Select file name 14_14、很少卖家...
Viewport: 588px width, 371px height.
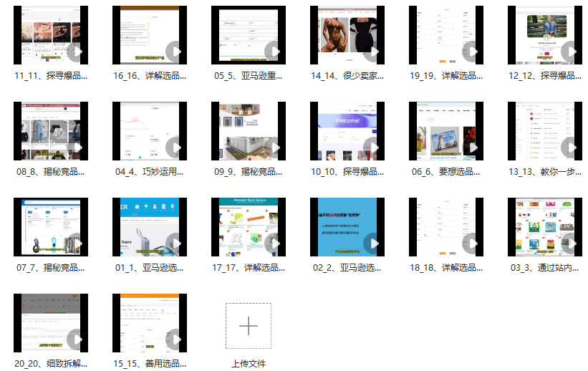tap(347, 76)
